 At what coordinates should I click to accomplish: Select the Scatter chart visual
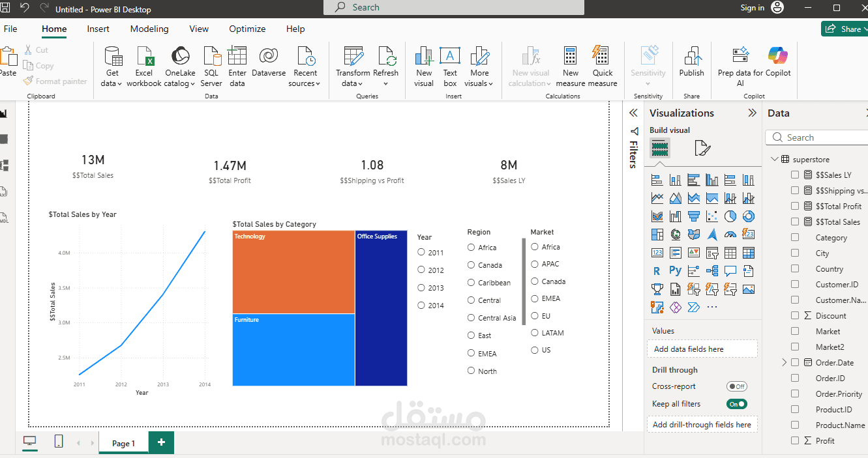712,216
